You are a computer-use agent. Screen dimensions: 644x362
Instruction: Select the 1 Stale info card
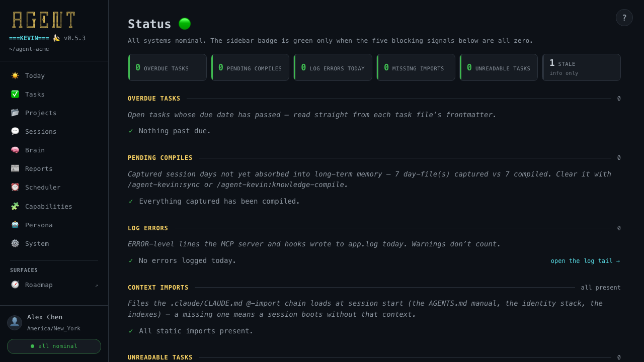pyautogui.click(x=582, y=67)
